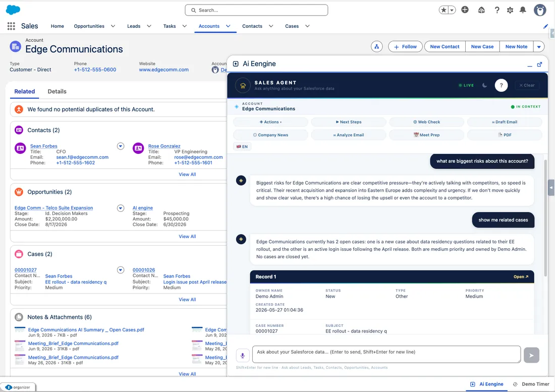Open the Salesforce Help question mark
555x392 pixels.
(x=497, y=10)
